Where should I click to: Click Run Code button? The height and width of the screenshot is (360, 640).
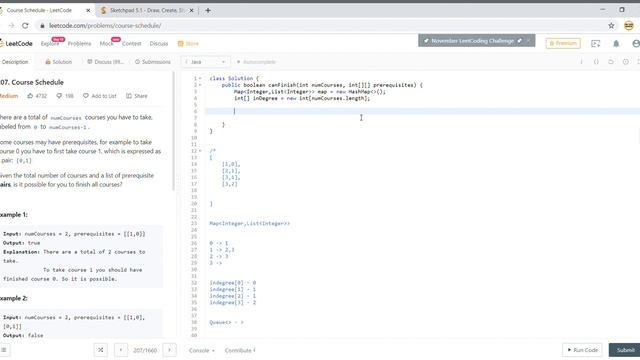[x=582, y=350]
